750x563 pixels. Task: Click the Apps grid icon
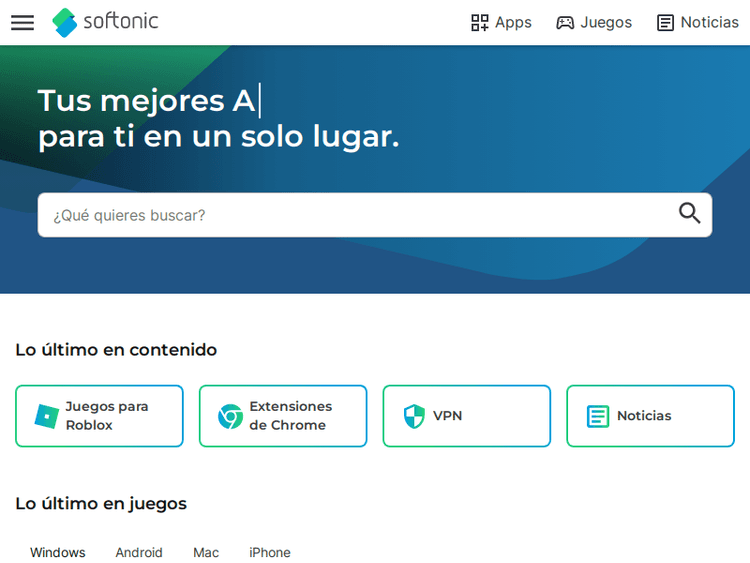(480, 23)
